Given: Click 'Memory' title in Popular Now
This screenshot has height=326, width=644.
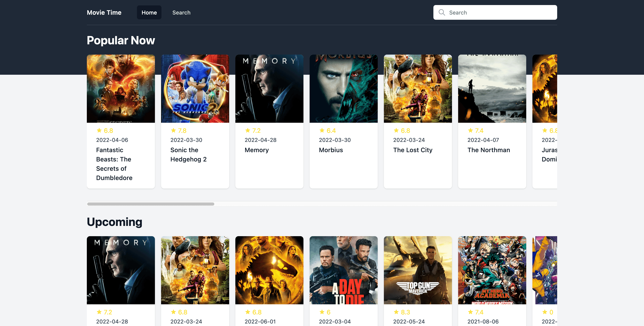Looking at the screenshot, I should point(256,150).
